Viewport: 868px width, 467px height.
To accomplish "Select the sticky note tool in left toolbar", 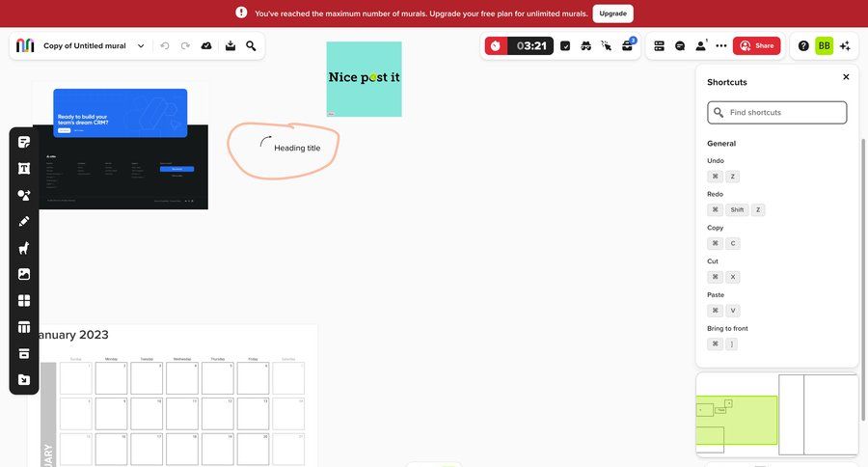I will point(24,142).
